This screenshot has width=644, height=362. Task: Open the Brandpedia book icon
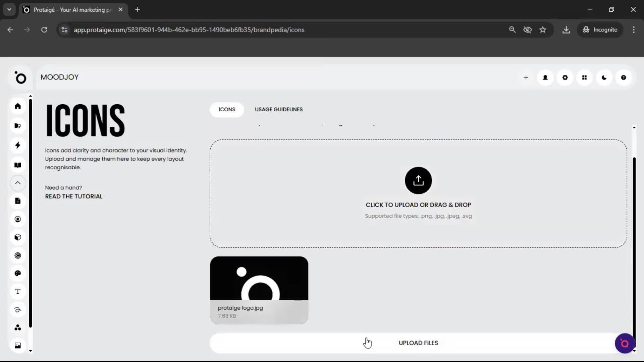(x=18, y=165)
